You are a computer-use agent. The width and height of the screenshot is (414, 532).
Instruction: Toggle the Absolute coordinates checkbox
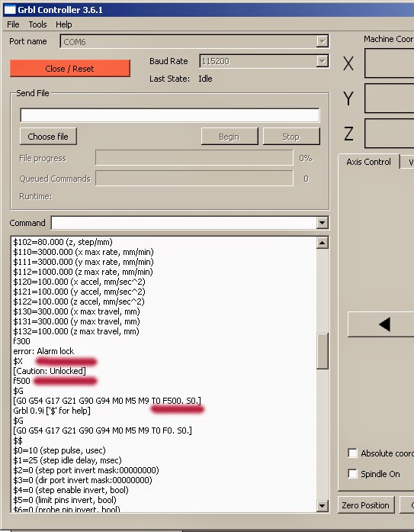point(352,453)
